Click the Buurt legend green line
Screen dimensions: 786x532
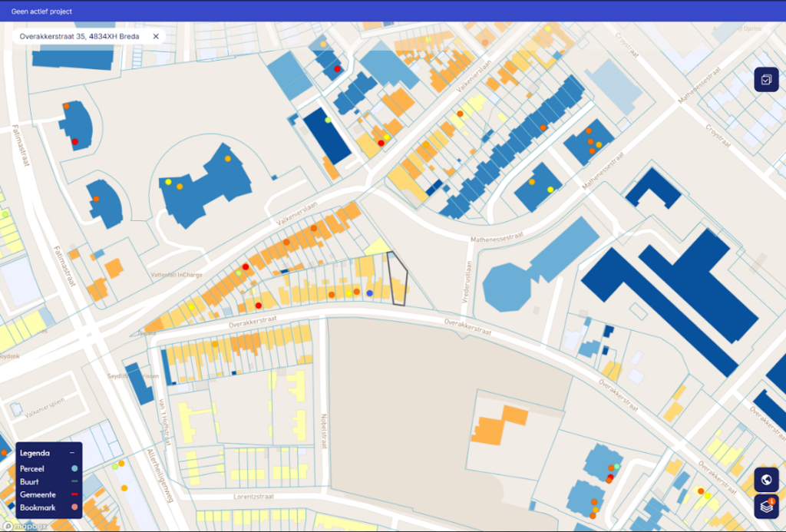click(74, 481)
